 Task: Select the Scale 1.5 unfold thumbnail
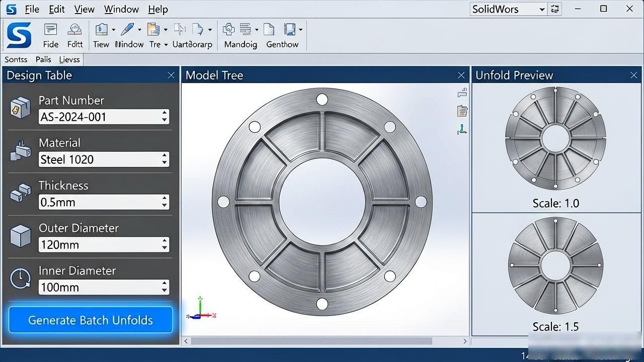point(555,266)
